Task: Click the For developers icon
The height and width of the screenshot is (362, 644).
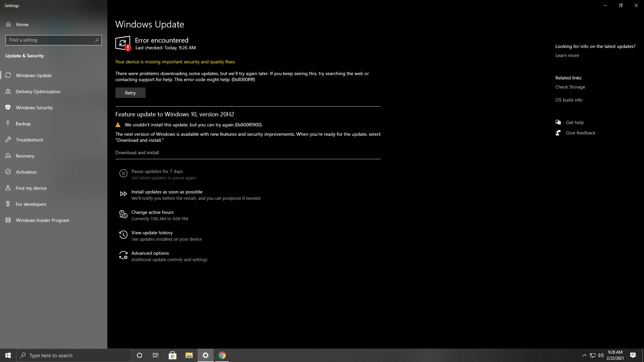Action: pyautogui.click(x=8, y=204)
